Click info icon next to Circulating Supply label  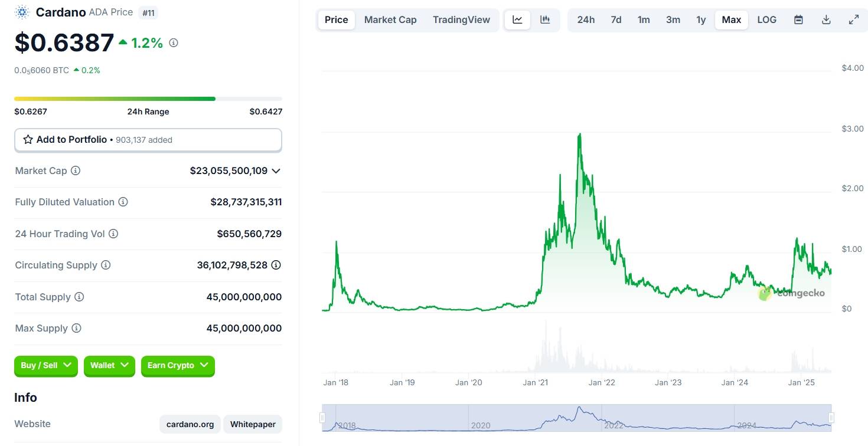coord(106,265)
